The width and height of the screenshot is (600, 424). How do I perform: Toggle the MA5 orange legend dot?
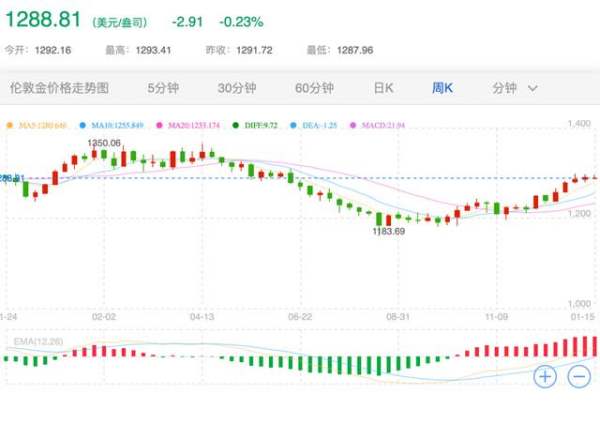[x=11, y=125]
